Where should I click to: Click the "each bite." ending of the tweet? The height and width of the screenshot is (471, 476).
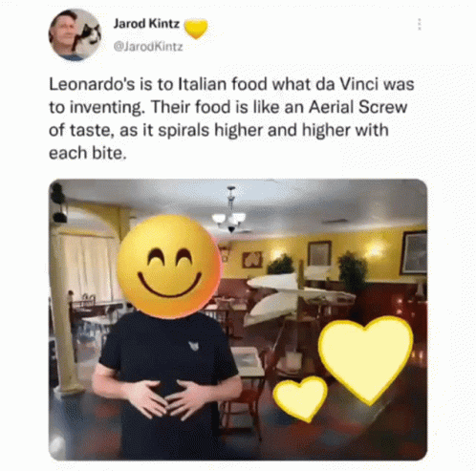[88, 153]
